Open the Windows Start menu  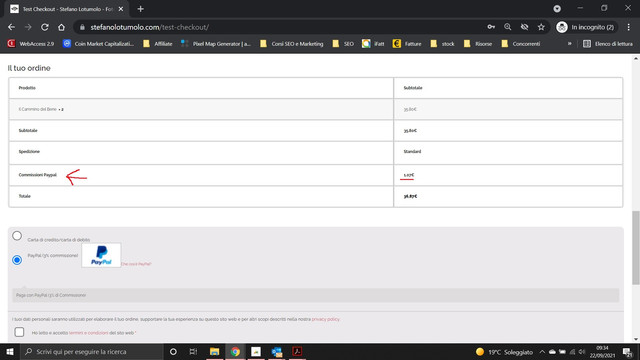10,351
